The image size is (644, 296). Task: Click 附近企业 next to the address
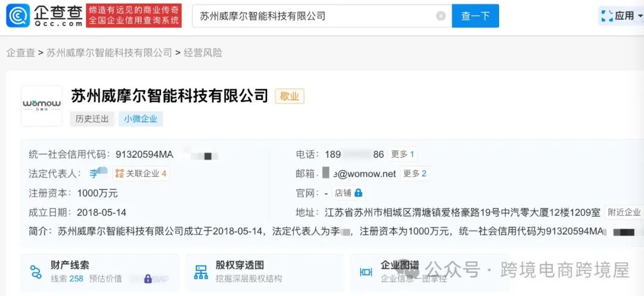[x=624, y=213]
